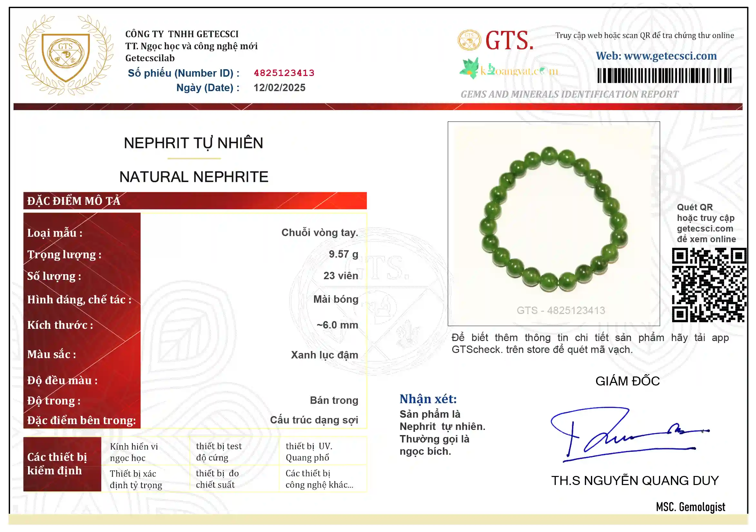Image resolution: width=756 pixels, height=532 pixels.
Task: Click the NATURAL NEPHRITE heading
Action: click(194, 177)
